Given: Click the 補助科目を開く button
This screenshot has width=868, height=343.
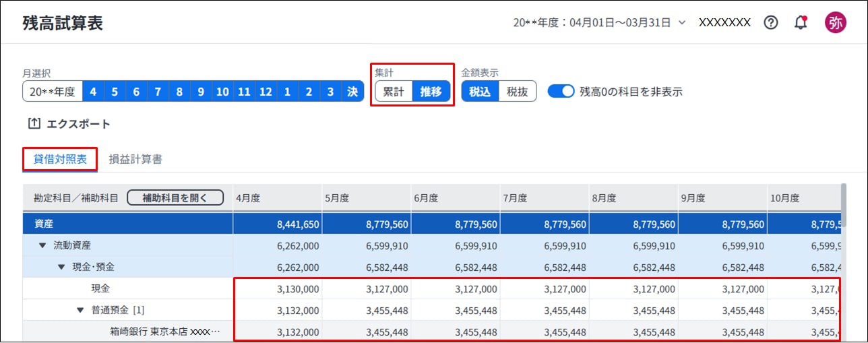Looking at the screenshot, I should [175, 197].
